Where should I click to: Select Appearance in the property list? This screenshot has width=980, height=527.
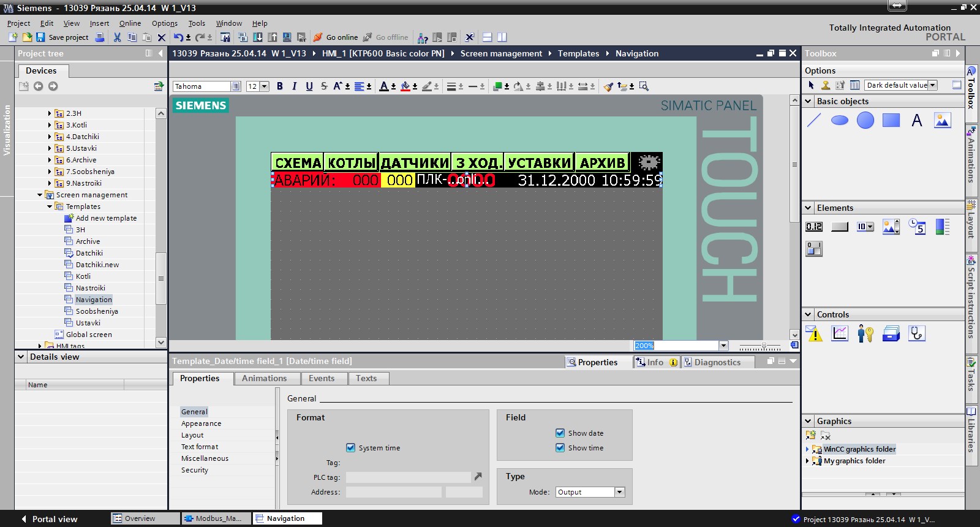tap(202, 423)
